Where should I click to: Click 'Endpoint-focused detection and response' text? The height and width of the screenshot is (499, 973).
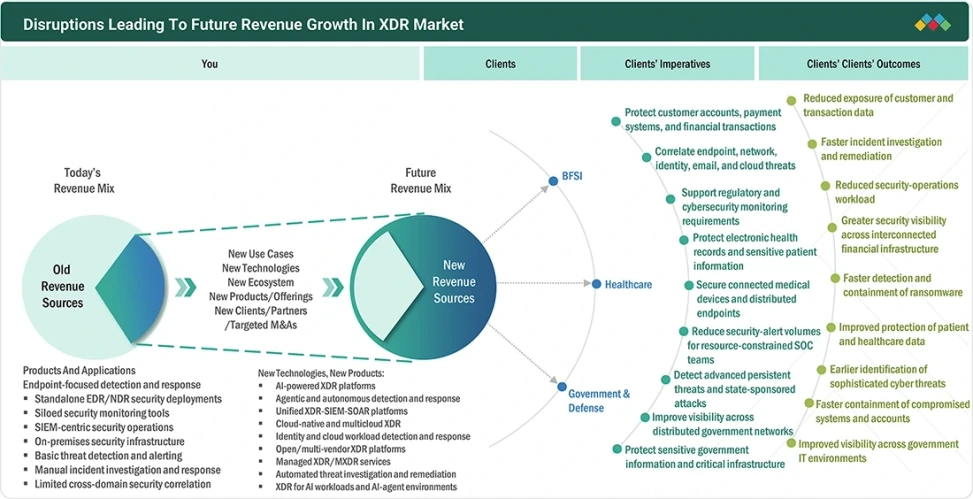point(112,385)
